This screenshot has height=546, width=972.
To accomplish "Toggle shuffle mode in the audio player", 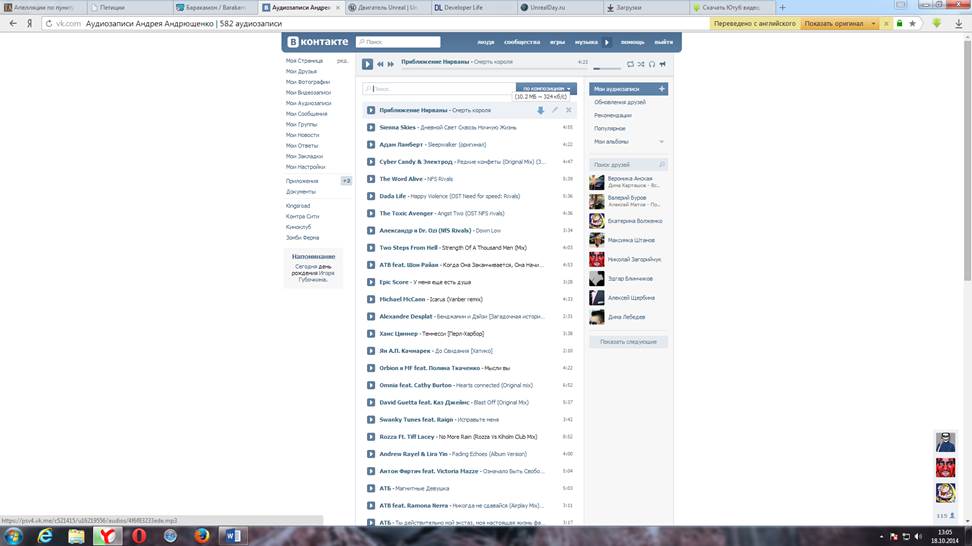I will click(x=641, y=64).
